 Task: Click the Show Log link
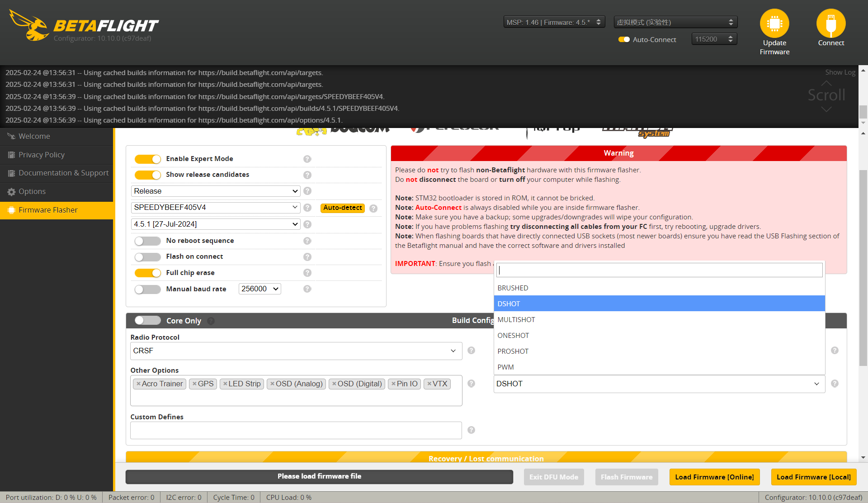tap(840, 72)
